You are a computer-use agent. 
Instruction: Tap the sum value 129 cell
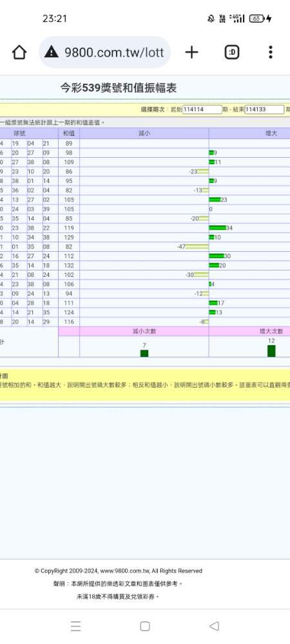[x=68, y=238]
